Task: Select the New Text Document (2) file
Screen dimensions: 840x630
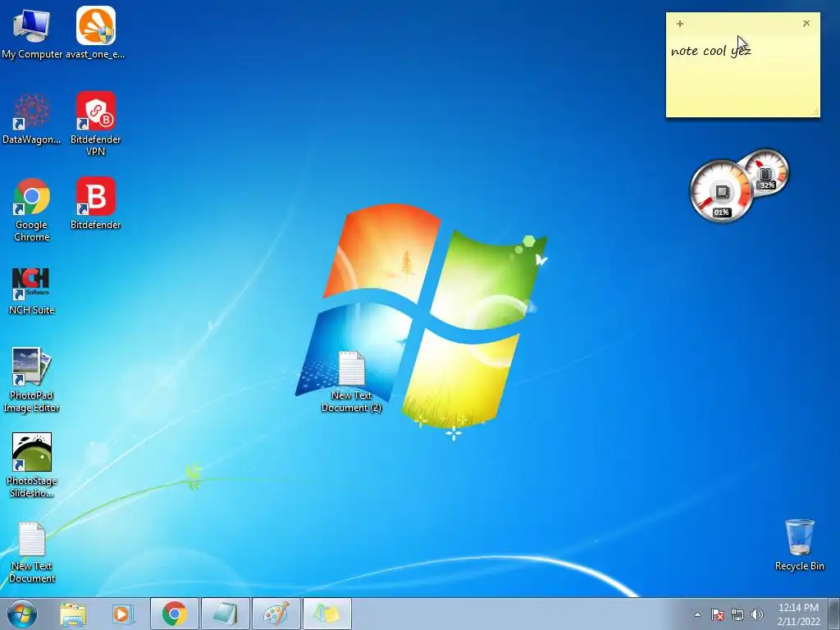Action: point(351,382)
